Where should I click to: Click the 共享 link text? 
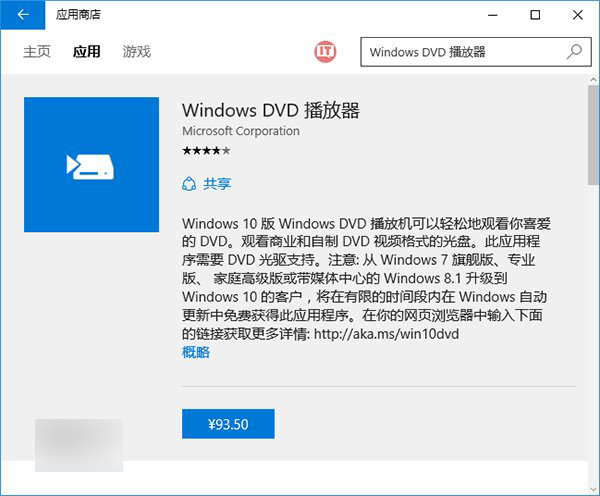(217, 184)
